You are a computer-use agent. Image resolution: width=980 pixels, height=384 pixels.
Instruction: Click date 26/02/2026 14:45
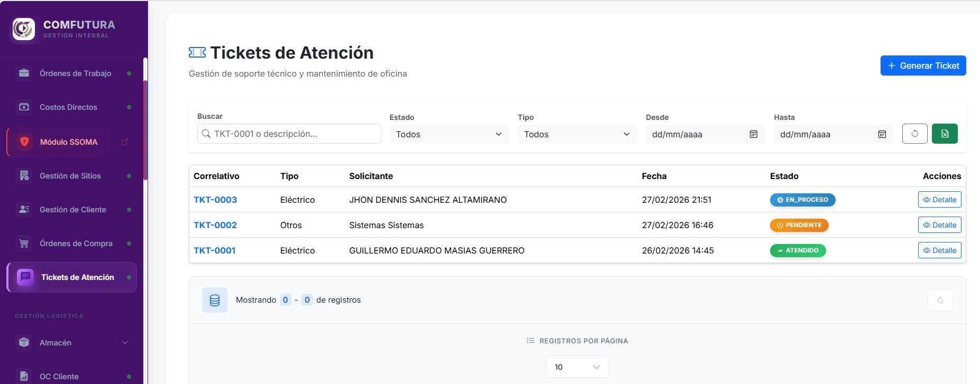tap(678, 250)
